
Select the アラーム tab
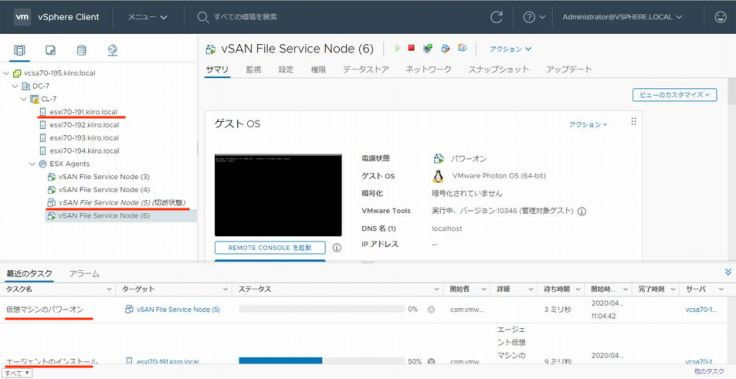point(84,273)
